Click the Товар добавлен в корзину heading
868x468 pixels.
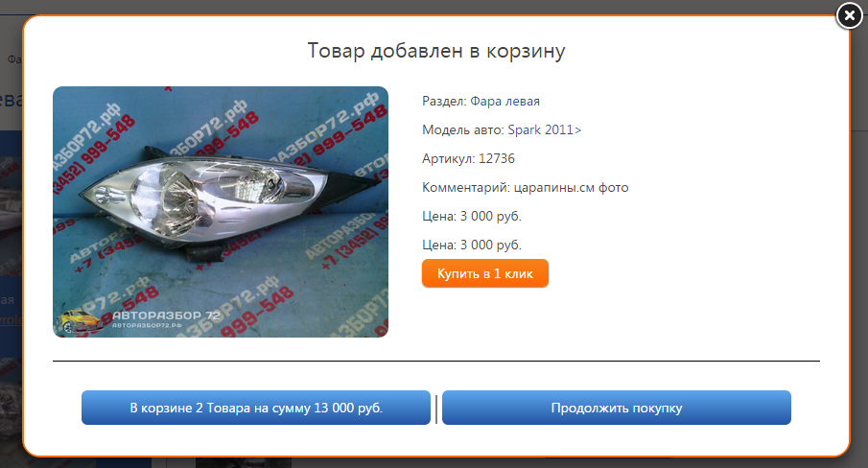point(436,51)
